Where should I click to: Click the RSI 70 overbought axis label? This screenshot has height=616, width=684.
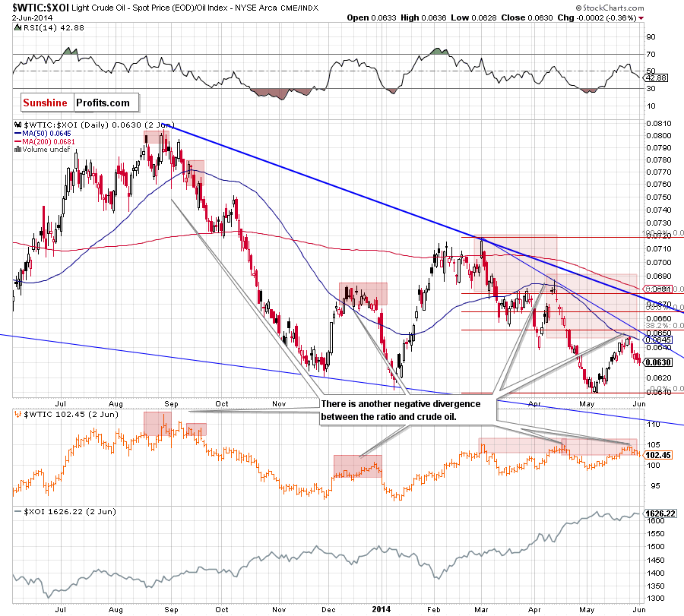pyautogui.click(x=651, y=55)
